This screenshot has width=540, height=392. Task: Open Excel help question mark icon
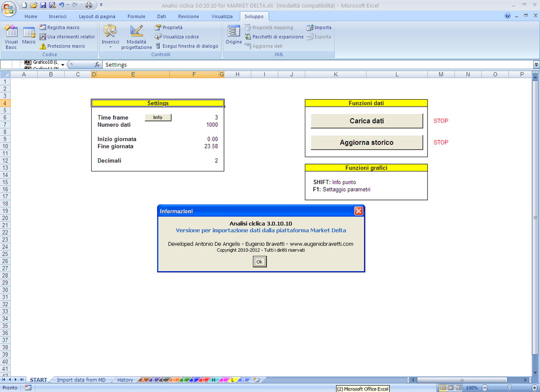point(507,16)
